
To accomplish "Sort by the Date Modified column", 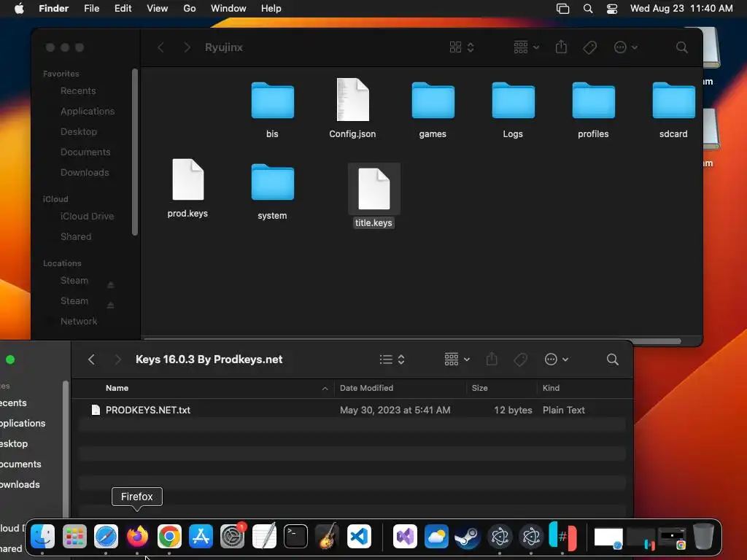I will click(366, 388).
